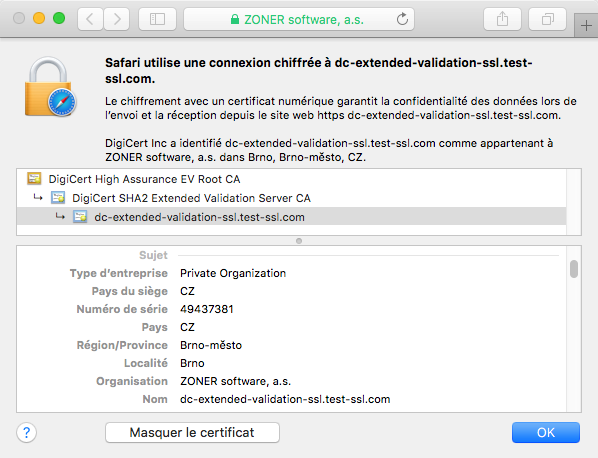This screenshot has width=598, height=458.
Task: Click the Numéro de série label
Action: 122,309
